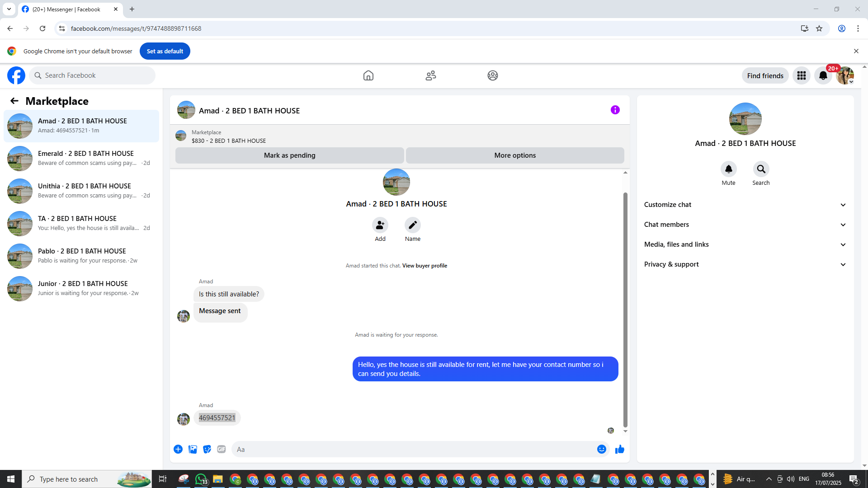The height and width of the screenshot is (488, 868).
Task: Click the chat scrollbar thumb
Action: (625, 310)
